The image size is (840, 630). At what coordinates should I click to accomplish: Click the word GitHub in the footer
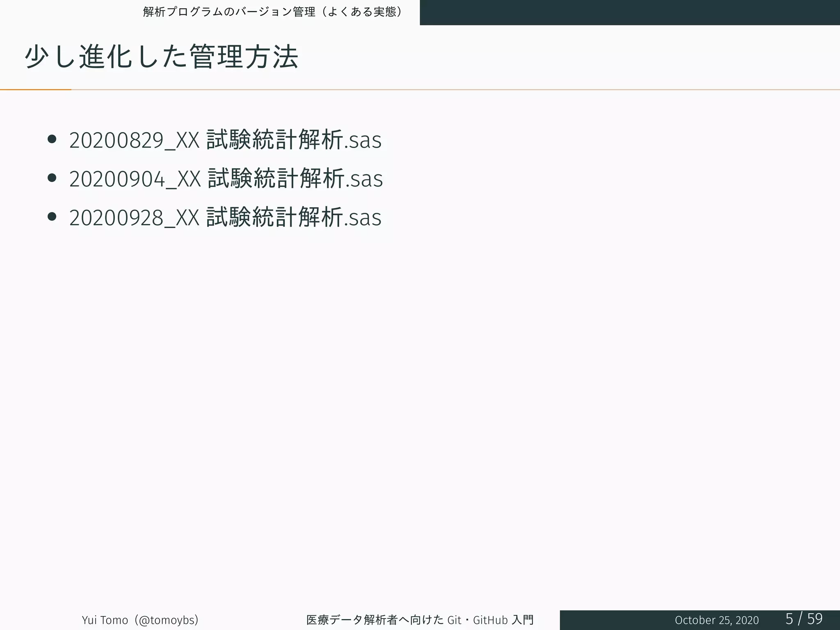[x=490, y=620]
